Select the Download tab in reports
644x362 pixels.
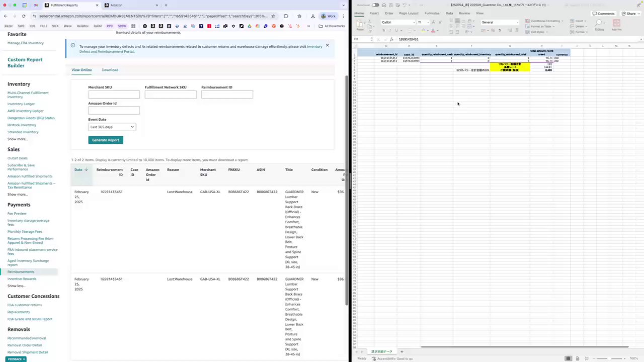coord(110,70)
